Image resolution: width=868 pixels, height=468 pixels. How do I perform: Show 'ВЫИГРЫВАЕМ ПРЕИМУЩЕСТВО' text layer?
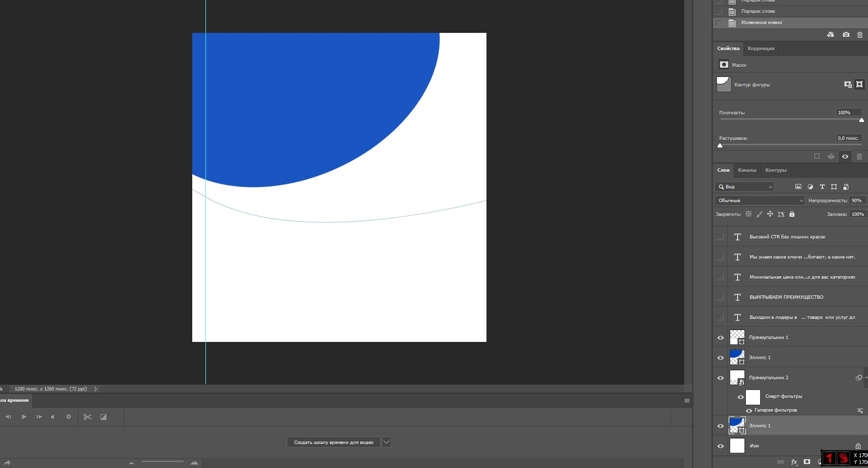tap(720, 297)
